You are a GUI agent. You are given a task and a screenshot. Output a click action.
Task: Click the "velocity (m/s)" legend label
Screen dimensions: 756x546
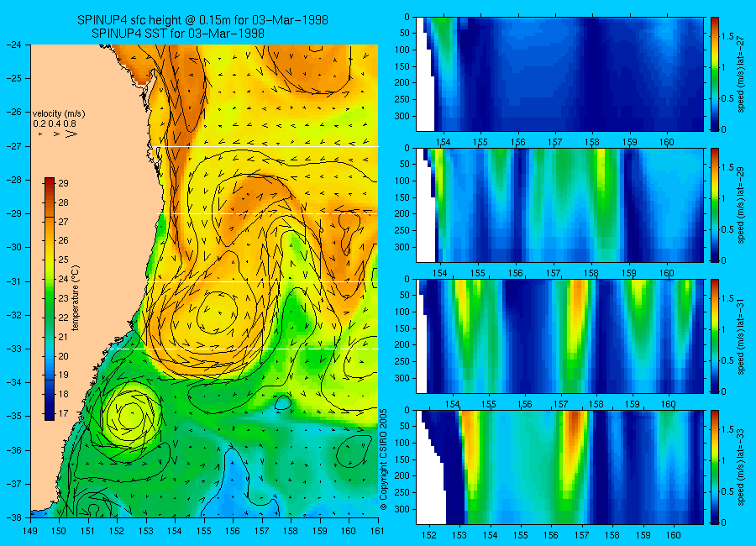coord(59,114)
